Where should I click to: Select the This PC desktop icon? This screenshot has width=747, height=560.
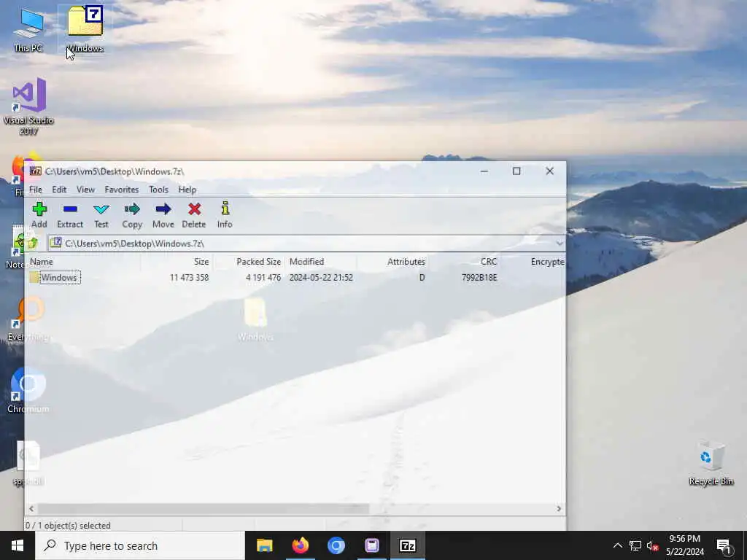(28, 30)
